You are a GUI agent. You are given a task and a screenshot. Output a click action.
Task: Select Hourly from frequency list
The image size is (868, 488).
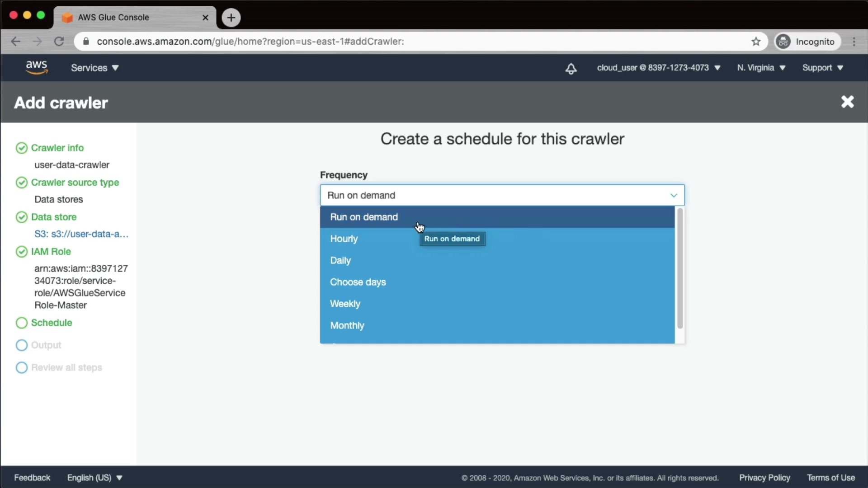[344, 239]
